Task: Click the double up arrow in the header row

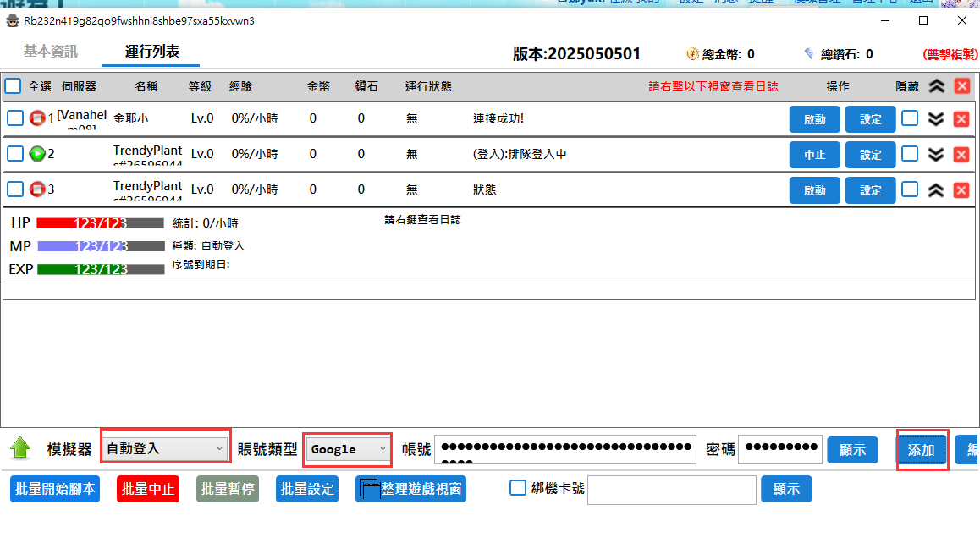Action: tap(936, 86)
